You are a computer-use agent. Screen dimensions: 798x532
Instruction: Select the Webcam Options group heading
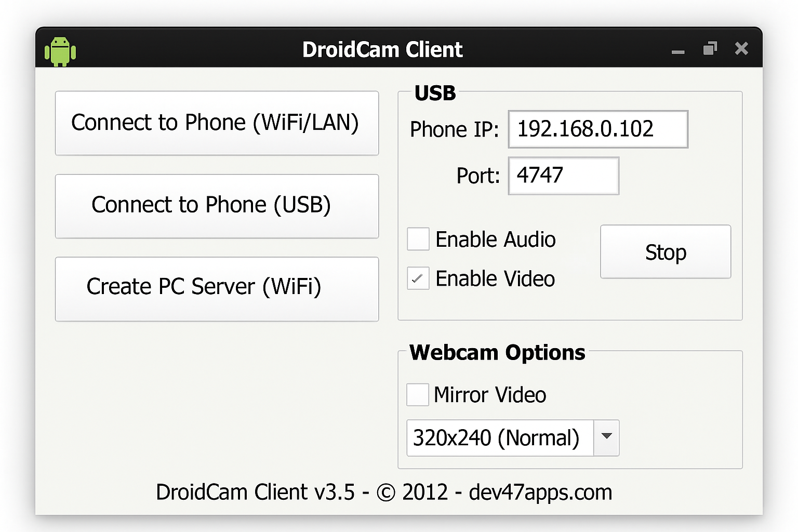(497, 353)
